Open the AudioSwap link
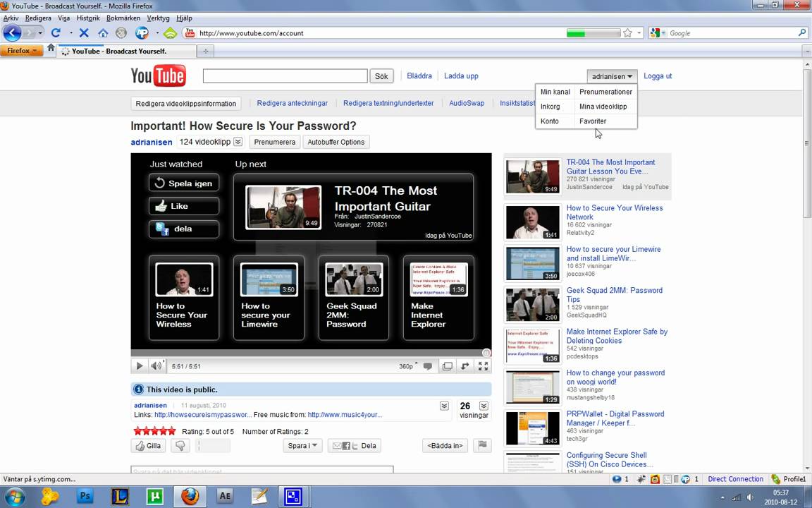The height and width of the screenshot is (508, 812). [467, 103]
